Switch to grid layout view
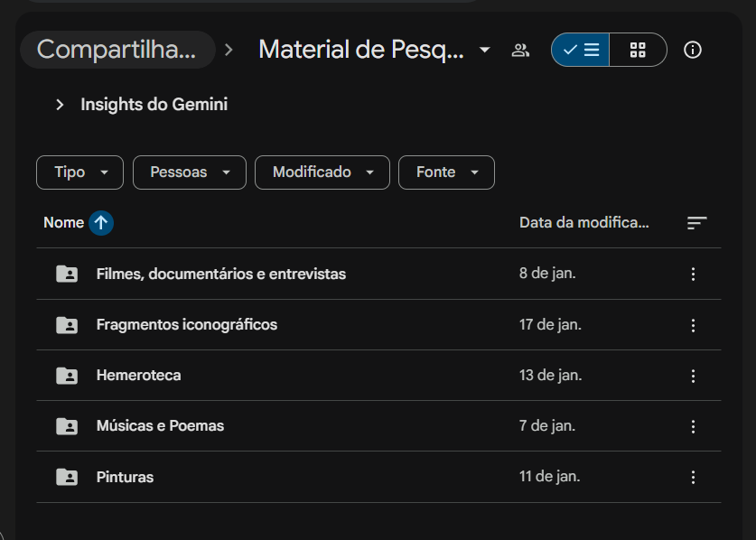The height and width of the screenshot is (540, 756). (638, 50)
